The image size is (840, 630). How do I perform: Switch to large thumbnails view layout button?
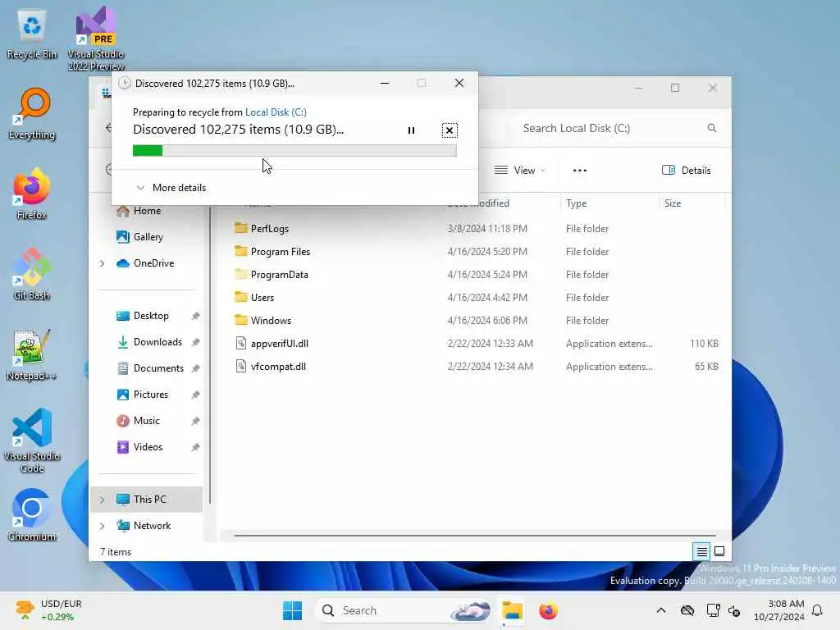pyautogui.click(x=719, y=551)
